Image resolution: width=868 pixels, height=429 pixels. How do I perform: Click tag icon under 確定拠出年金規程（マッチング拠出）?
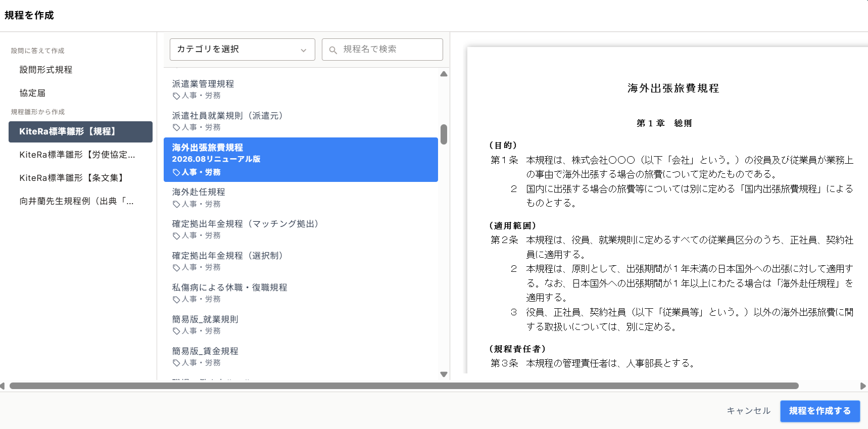(176, 236)
